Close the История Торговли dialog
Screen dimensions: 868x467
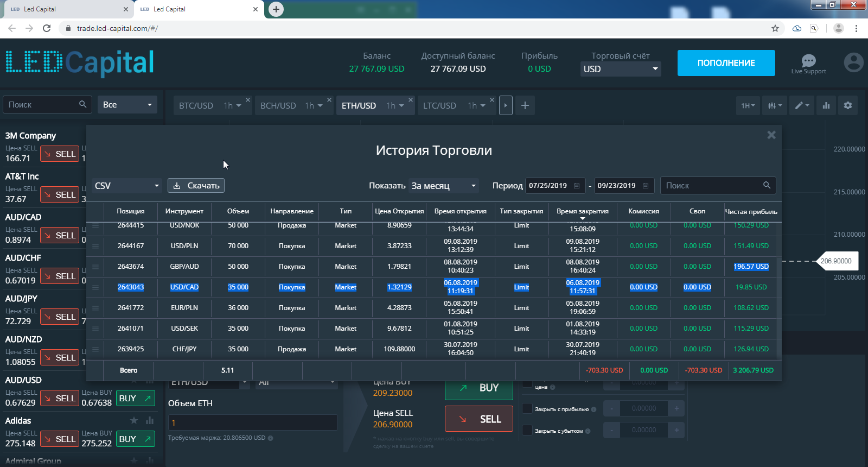[x=771, y=135]
